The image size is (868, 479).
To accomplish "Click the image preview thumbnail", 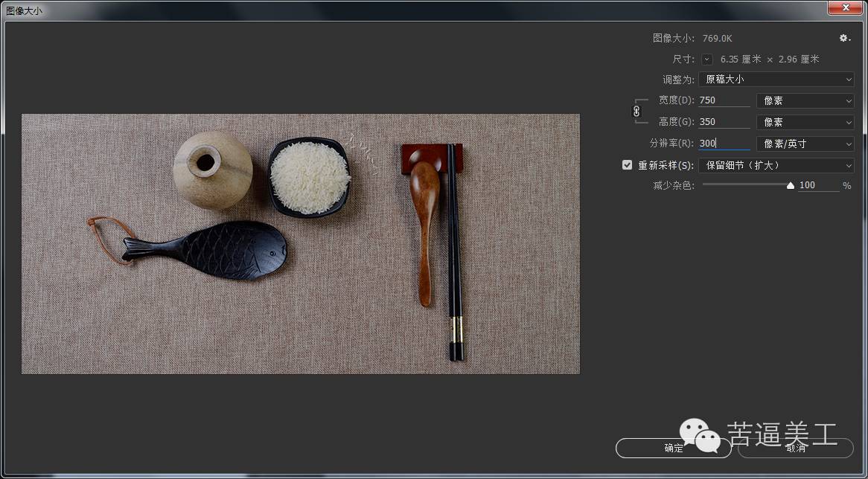I will coord(301,244).
